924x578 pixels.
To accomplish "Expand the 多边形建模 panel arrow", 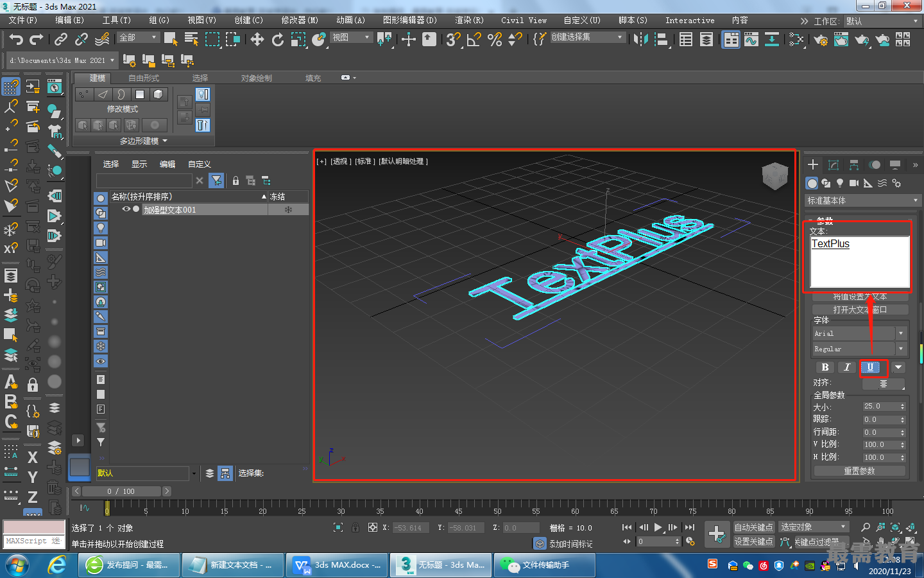I will tap(165, 141).
